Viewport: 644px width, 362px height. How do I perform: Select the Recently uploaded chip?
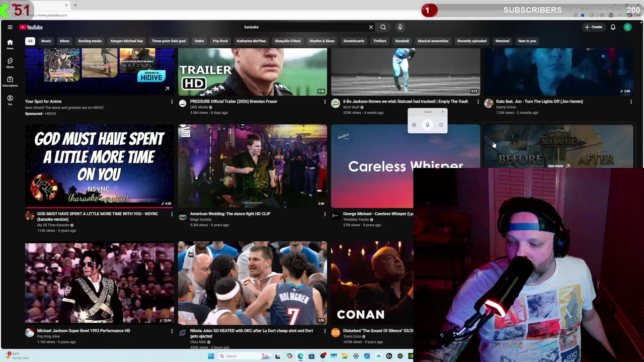(472, 41)
